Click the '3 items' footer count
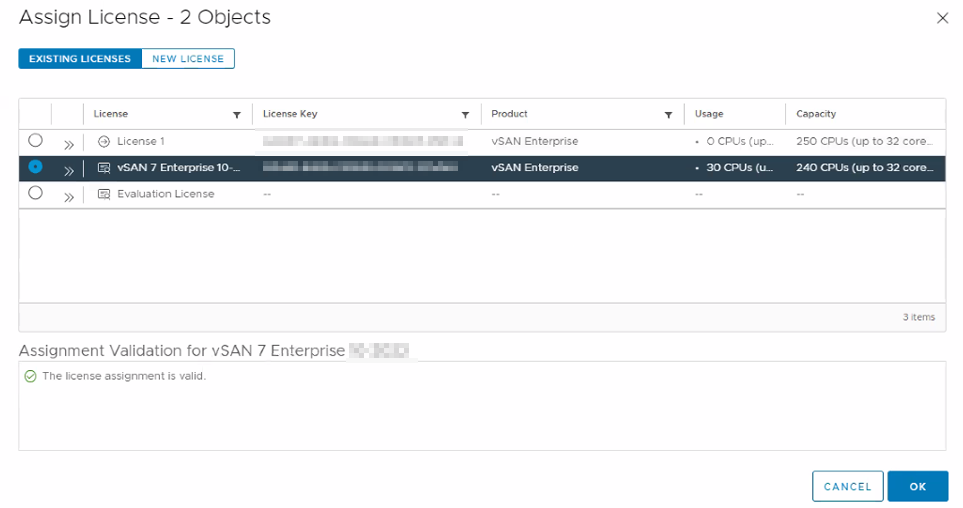 (x=919, y=317)
